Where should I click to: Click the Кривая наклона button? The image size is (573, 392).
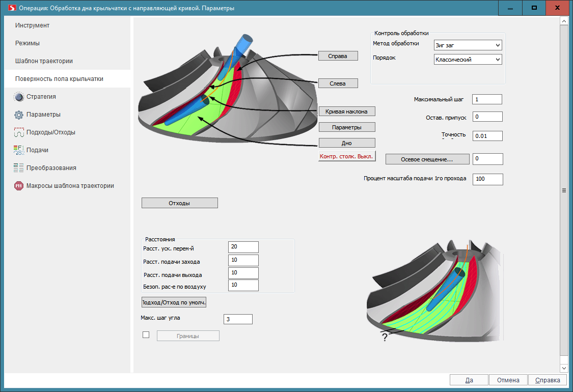[347, 111]
